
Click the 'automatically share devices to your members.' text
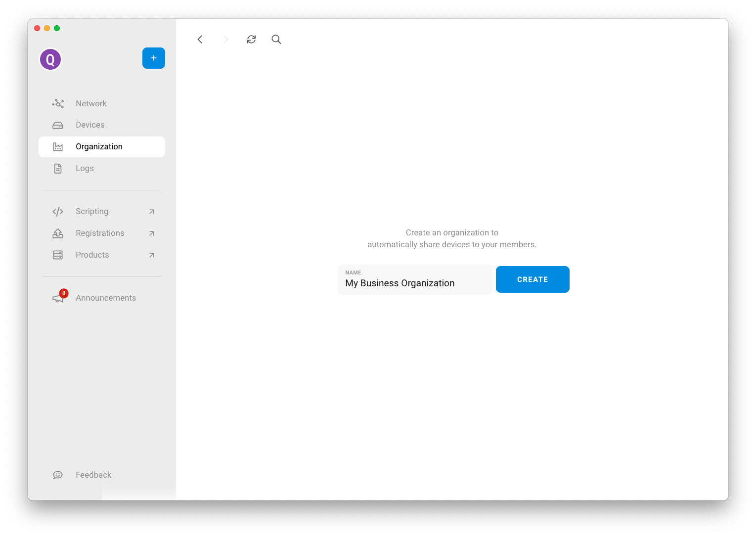point(452,244)
